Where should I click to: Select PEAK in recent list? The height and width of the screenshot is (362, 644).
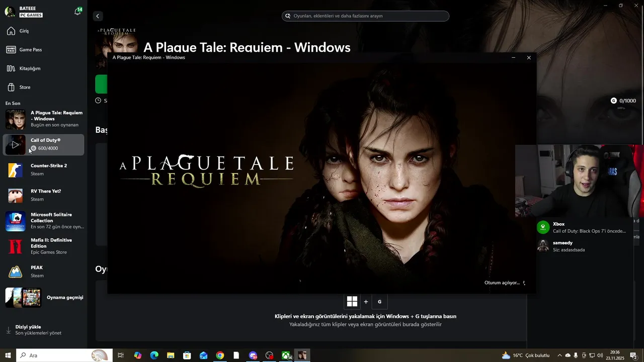[x=43, y=272]
